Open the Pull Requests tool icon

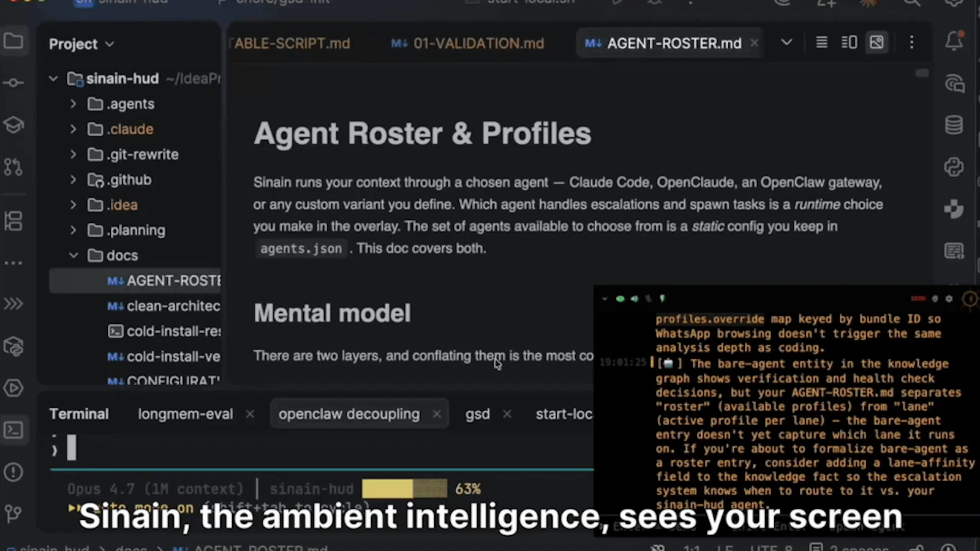tap(13, 167)
